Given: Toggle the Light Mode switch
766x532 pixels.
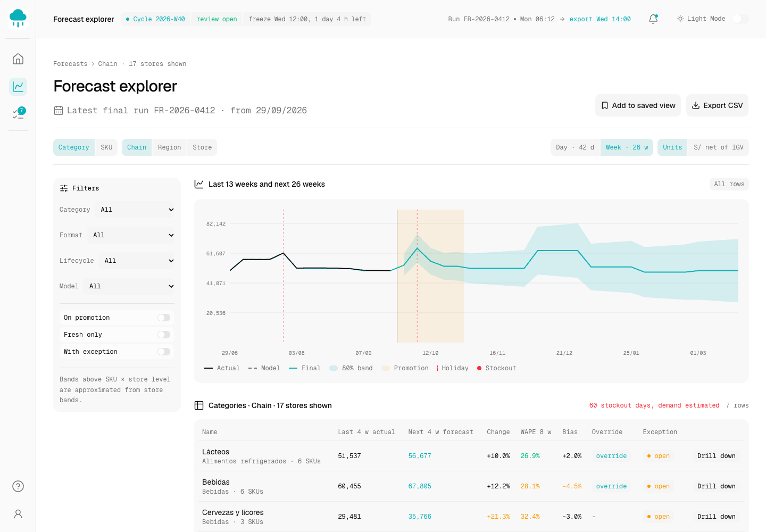Looking at the screenshot, I should click(x=740, y=19).
